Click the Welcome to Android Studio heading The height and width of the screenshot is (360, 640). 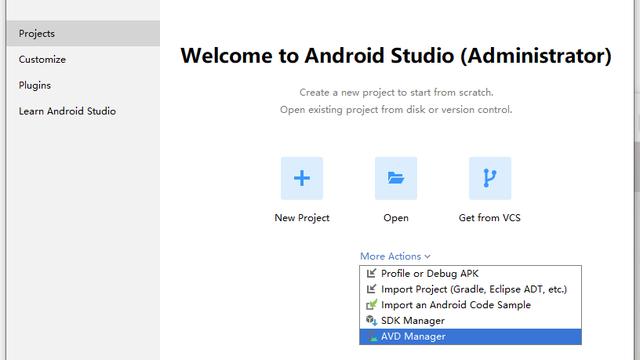coord(396,56)
